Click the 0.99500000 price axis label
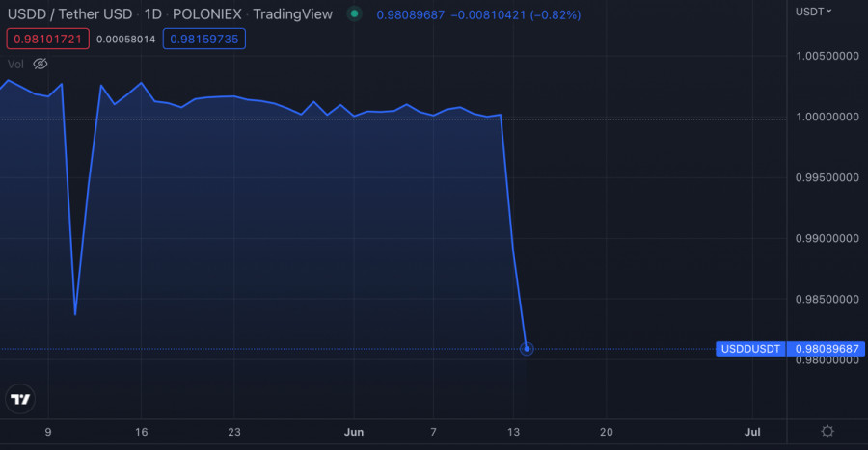This screenshot has height=450, width=868. (827, 177)
